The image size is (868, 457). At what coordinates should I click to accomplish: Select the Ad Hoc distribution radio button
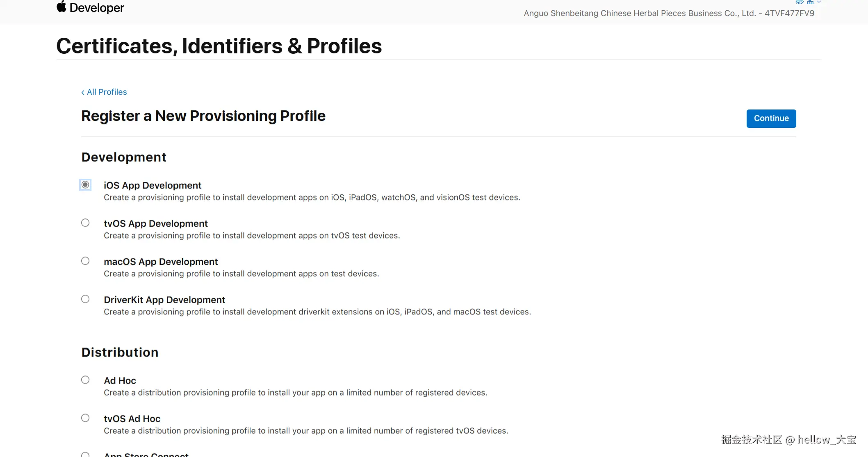pos(85,380)
